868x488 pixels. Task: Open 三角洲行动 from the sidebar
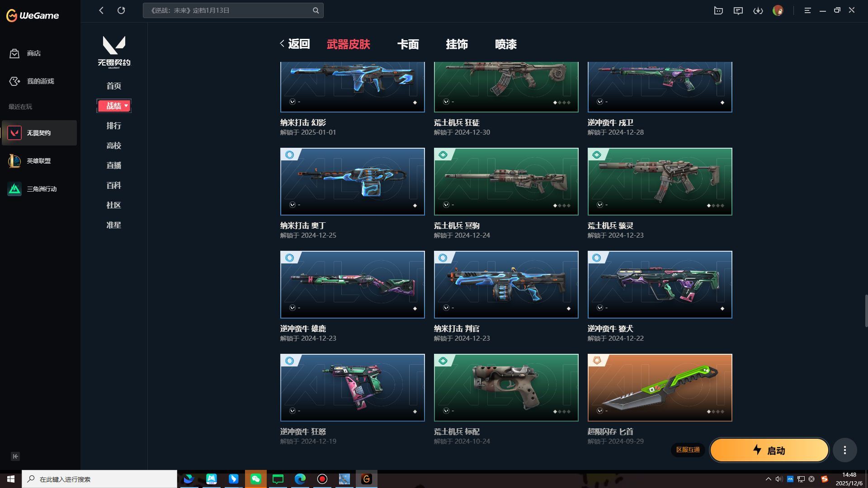tap(39, 189)
